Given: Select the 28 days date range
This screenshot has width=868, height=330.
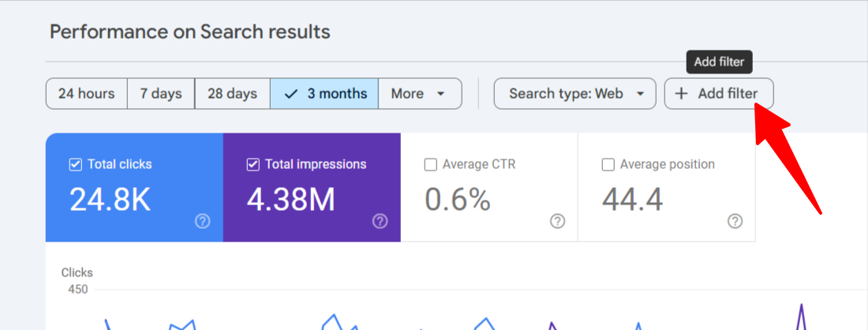Looking at the screenshot, I should [233, 94].
